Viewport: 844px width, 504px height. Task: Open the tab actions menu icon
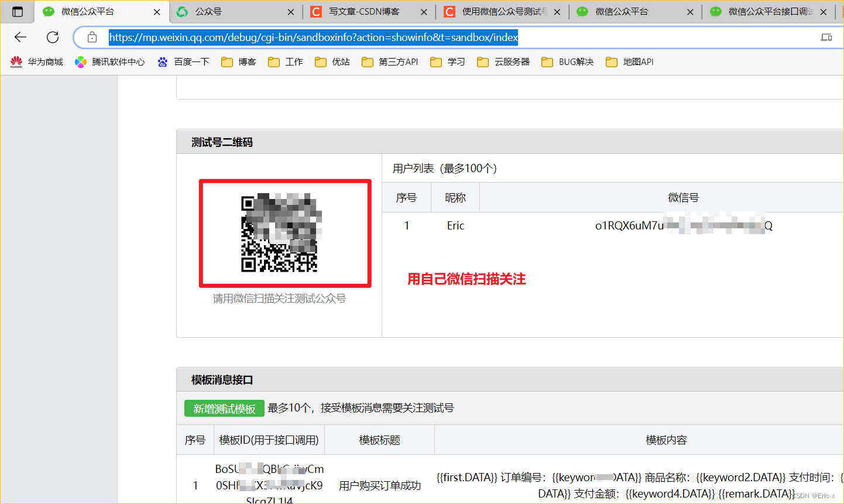tap(18, 12)
